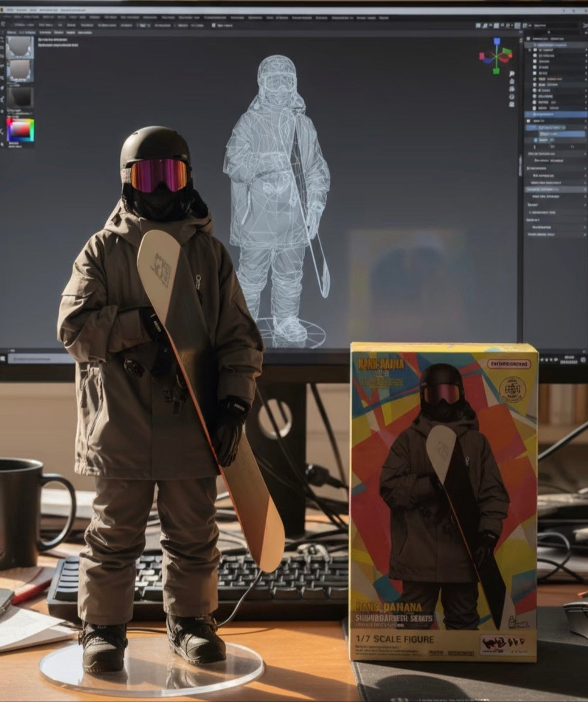Click the zoom magnifier icon below the gizmo
The height and width of the screenshot is (702, 588).
click(511, 81)
